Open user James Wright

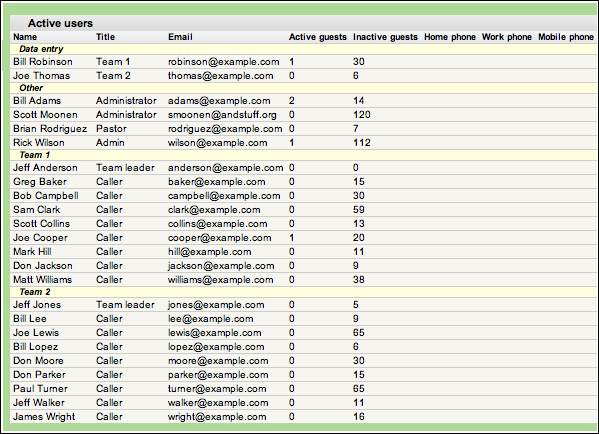44,417
